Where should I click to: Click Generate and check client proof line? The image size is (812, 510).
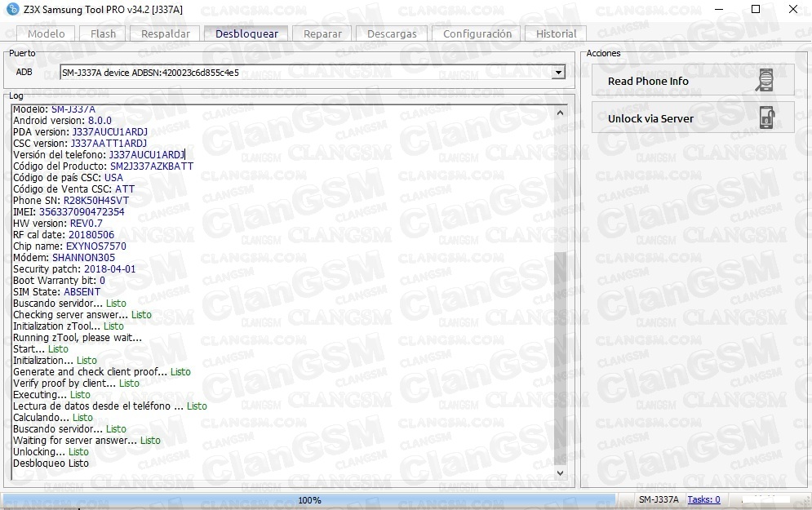coord(101,372)
